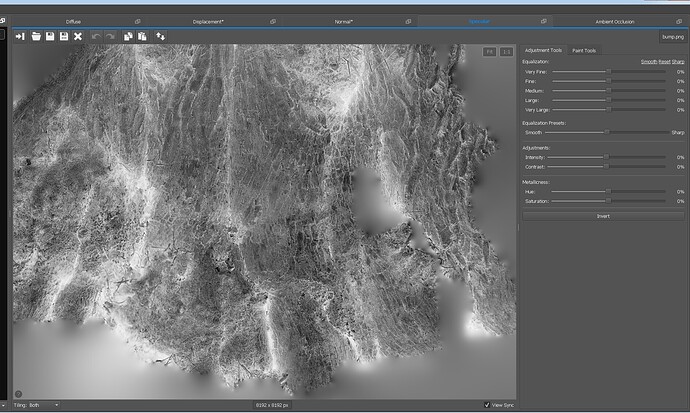Detach the Diffuse tab with its popout icon
690x413 pixels.
coord(137,22)
